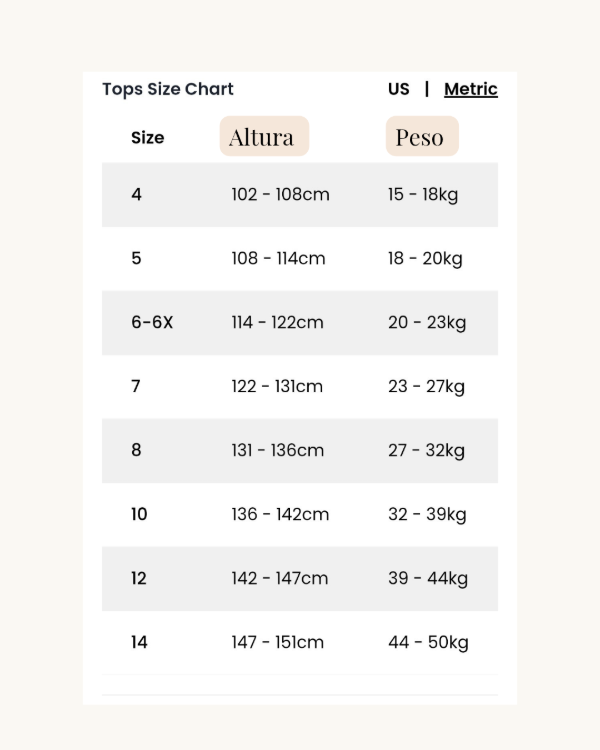Select the size 5 row label
This screenshot has width=600, height=750.
pyautogui.click(x=137, y=259)
